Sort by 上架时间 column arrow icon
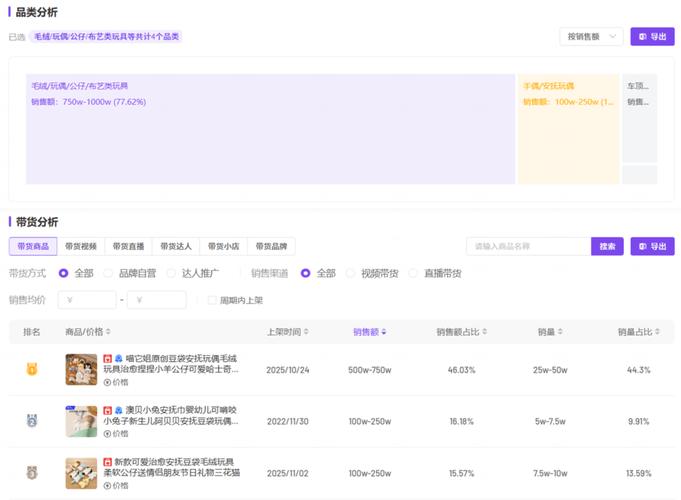Viewport: 681px width, 500px height. [305, 332]
